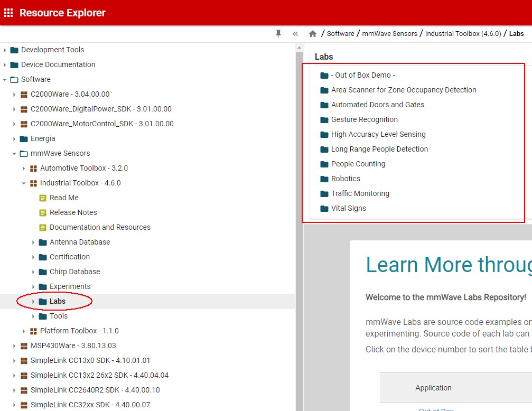Collapse the left navigation panel

click(295, 34)
